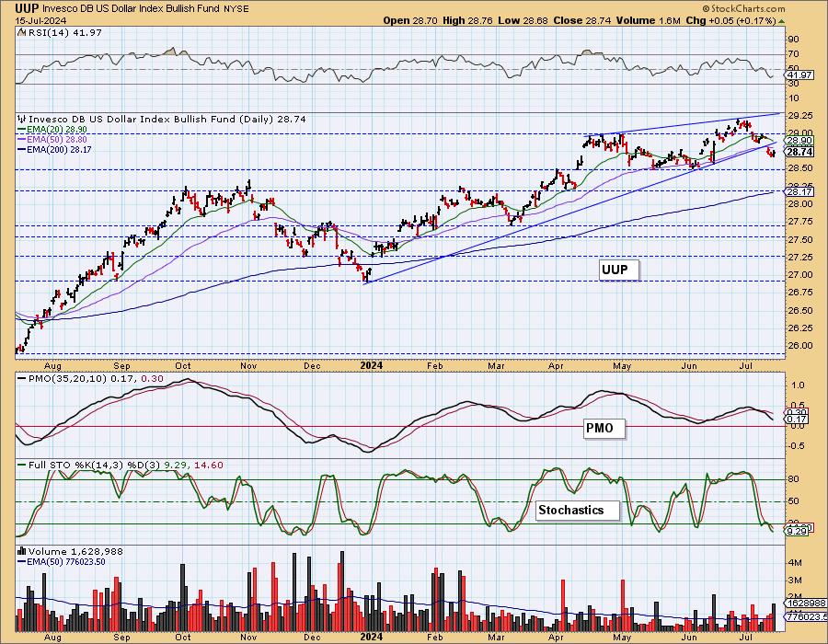The height and width of the screenshot is (644, 828).
Task: Click the 1628988 value tag on the volume axis
Action: click(x=806, y=603)
